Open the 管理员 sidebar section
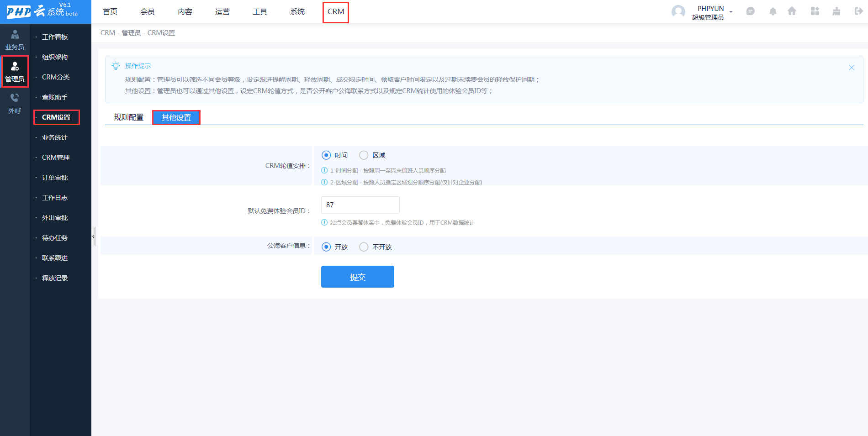The width and height of the screenshot is (868, 436). point(15,72)
